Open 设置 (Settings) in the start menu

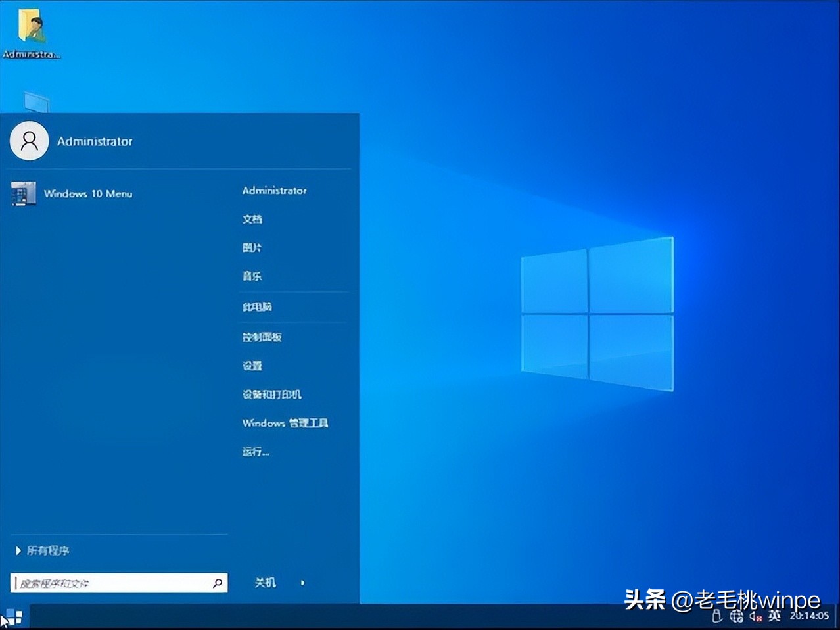tap(252, 366)
